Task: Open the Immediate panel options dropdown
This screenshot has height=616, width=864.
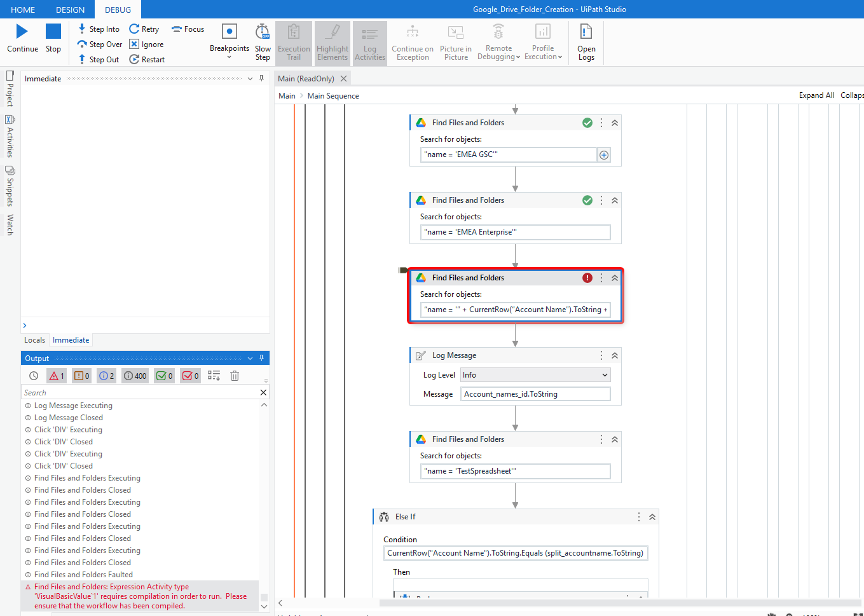Action: [250, 79]
